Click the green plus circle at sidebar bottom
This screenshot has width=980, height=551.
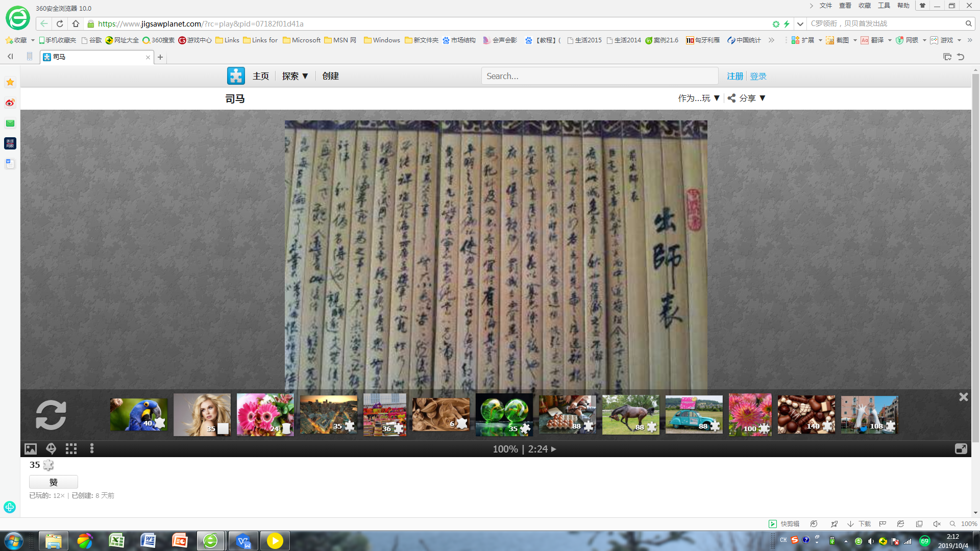10,507
